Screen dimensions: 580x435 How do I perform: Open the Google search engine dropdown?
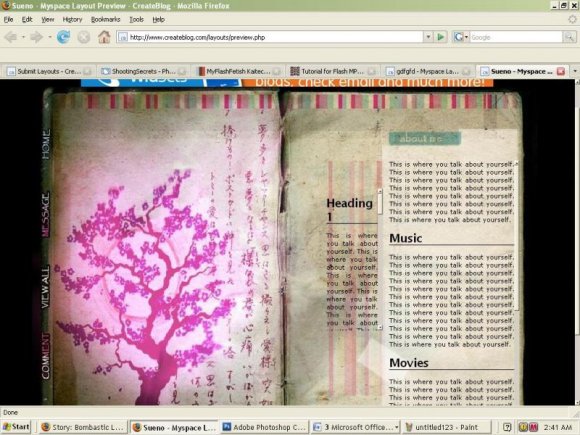pyautogui.click(x=461, y=37)
